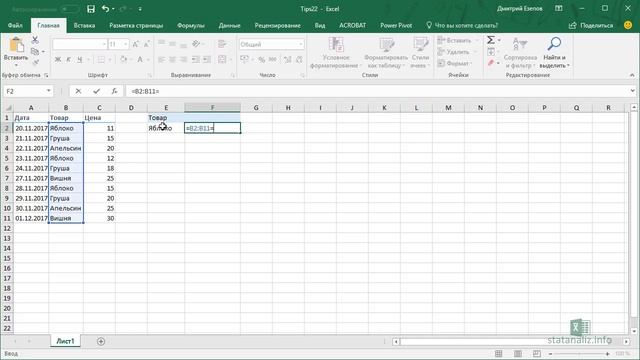Viewport: 640px width, 360px height.
Task: Open Стили ячеек gallery
Action: coord(420,52)
